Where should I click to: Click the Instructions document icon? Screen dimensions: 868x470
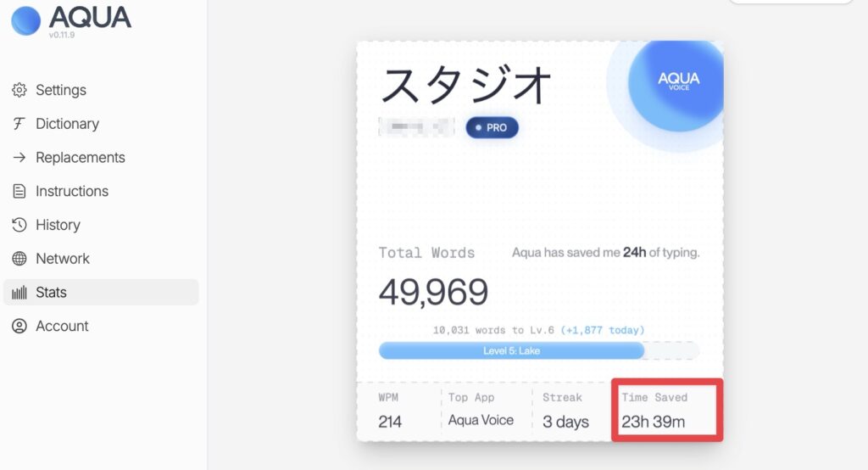(x=19, y=192)
